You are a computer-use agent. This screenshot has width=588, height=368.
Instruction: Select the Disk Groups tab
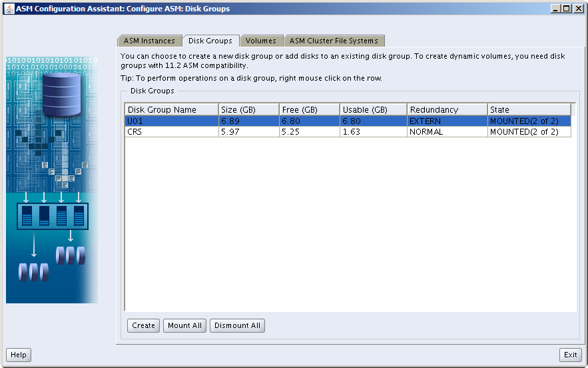210,41
